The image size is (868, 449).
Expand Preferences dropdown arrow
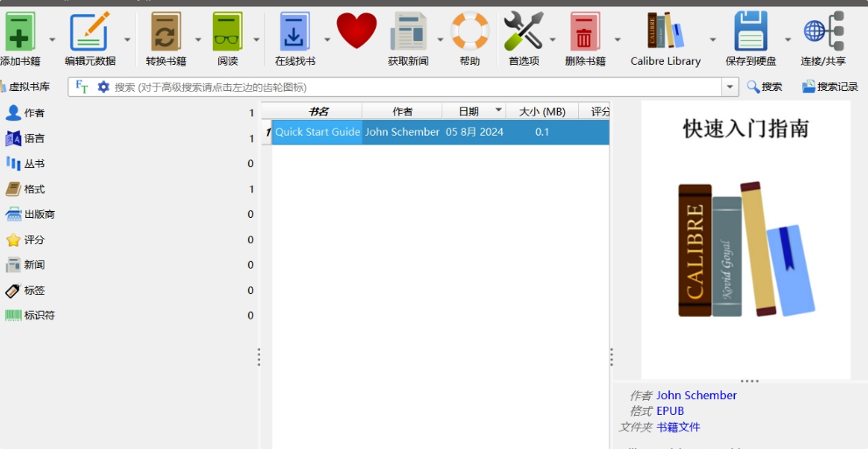click(553, 39)
